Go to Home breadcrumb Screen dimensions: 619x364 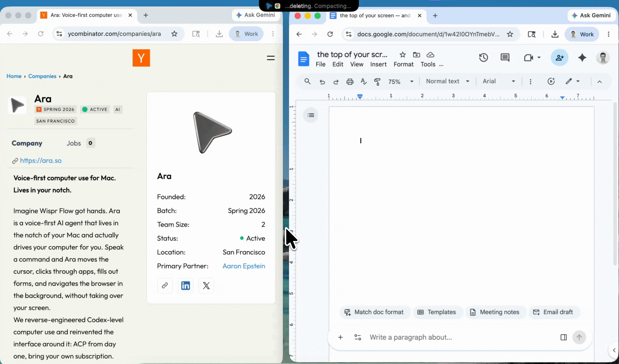point(14,76)
